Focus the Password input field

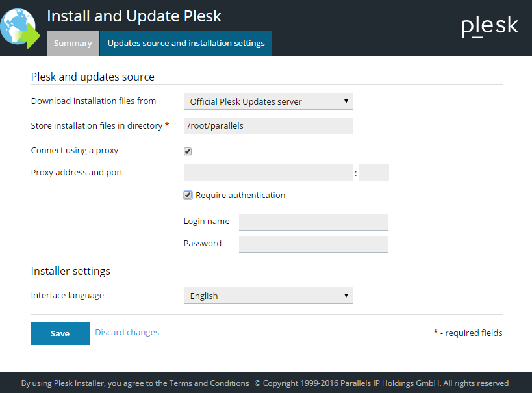coord(313,244)
